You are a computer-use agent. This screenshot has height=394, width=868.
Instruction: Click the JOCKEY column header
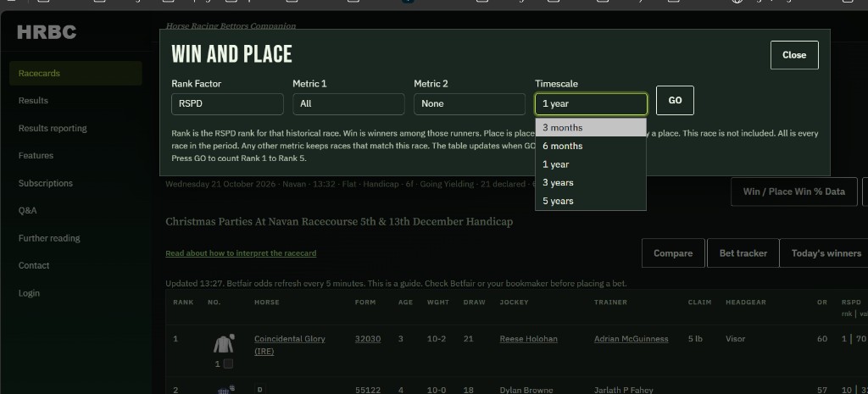pyautogui.click(x=514, y=302)
